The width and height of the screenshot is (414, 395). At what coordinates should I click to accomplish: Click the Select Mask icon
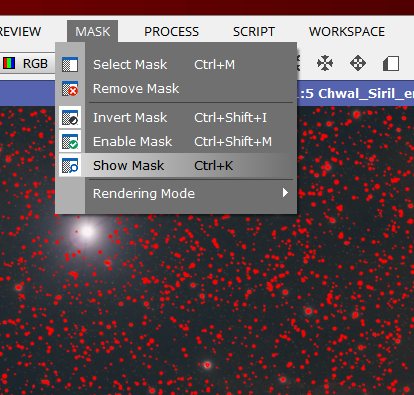(70, 64)
